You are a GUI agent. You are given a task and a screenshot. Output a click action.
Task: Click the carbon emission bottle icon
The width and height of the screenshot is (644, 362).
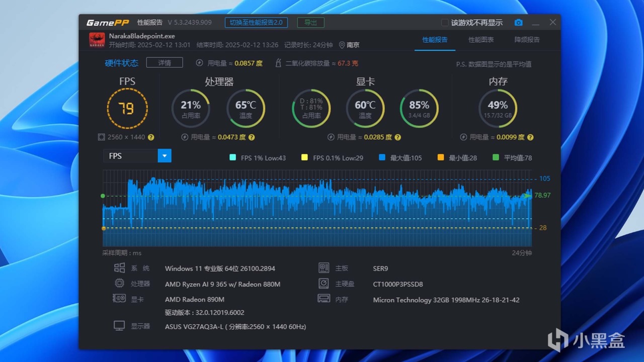pos(278,63)
